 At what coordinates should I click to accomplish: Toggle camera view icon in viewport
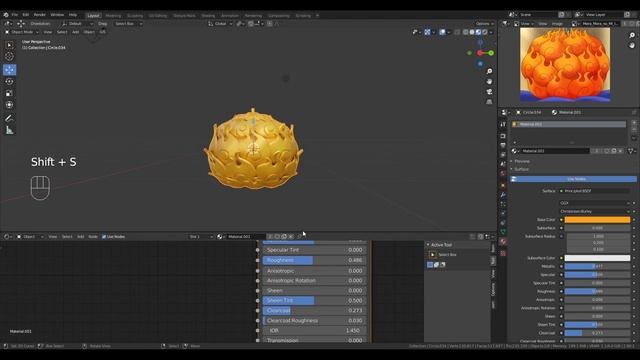[489, 92]
